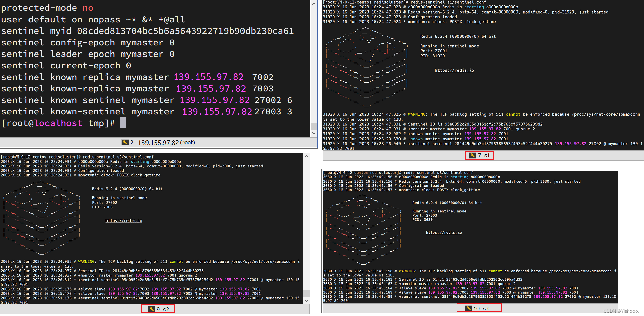The width and height of the screenshot is (644, 316).
Task: Click the scroll-up arrow in the s2 pane
Action: pyautogui.click(x=306, y=156)
